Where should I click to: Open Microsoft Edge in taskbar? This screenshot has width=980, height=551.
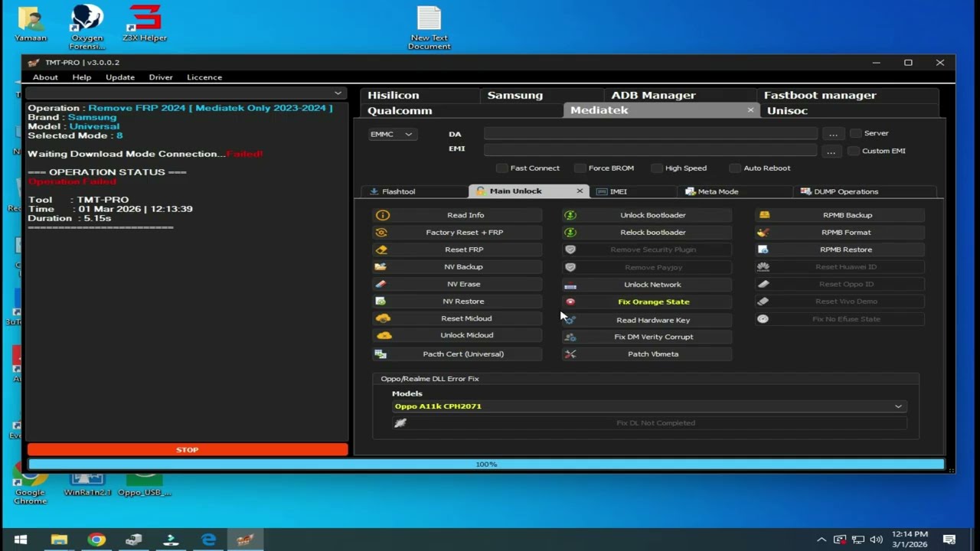point(208,540)
